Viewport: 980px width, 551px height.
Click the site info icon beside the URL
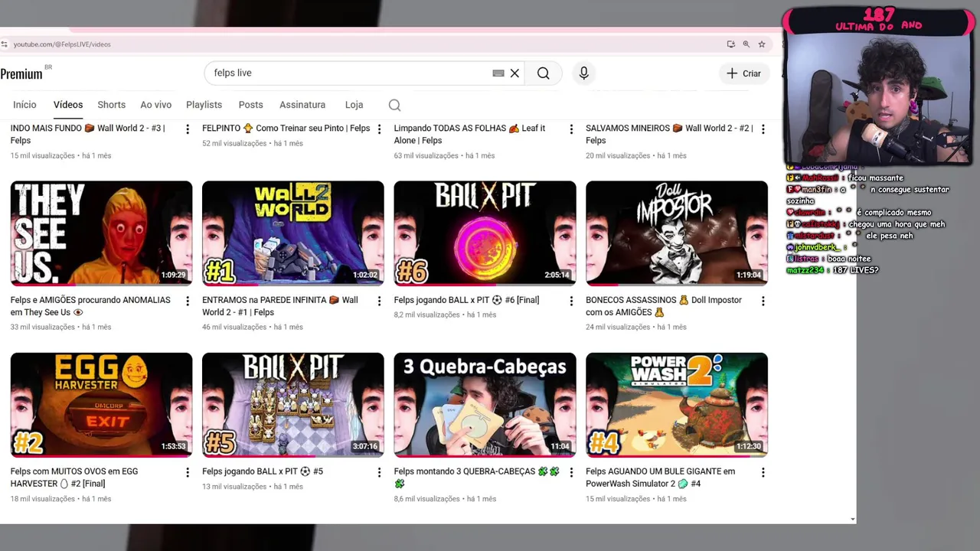pyautogui.click(x=4, y=44)
